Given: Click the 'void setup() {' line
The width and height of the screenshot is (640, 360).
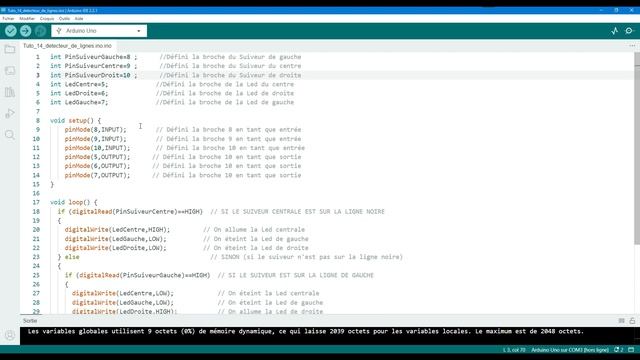Looking at the screenshot, I should tap(76, 120).
